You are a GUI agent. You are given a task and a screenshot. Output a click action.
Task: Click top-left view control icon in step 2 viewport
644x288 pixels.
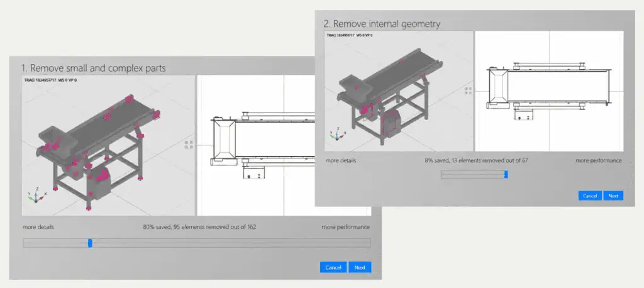466,89
